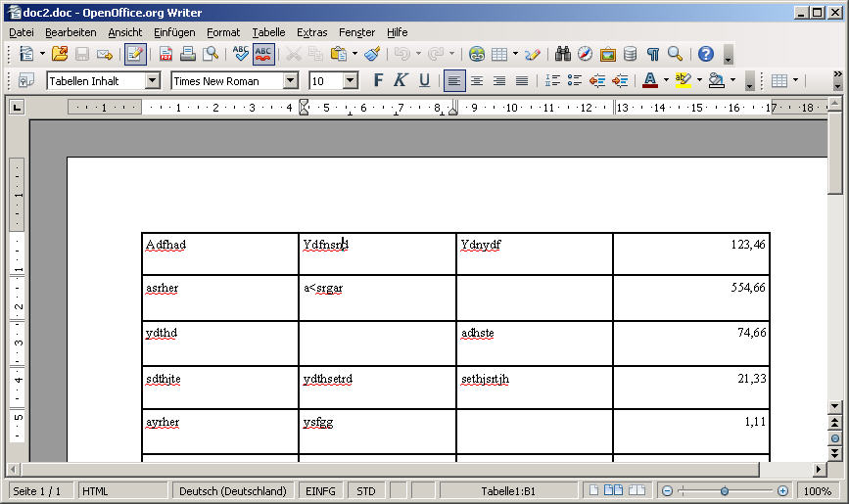Viewport: 849px width, 504px height.
Task: Open OpenOffice Help question mark icon
Action: pyautogui.click(x=705, y=54)
